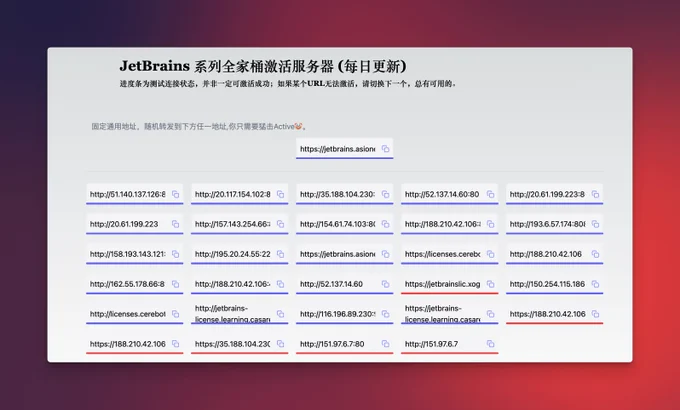
Task: Copy the http://162.55.178.66 server URL
Action: pos(176,284)
